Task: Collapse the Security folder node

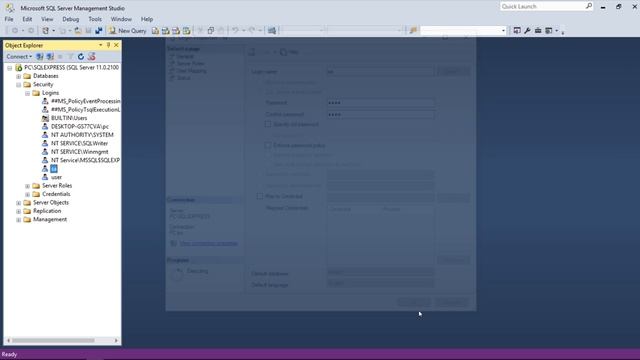Action: click(18, 85)
